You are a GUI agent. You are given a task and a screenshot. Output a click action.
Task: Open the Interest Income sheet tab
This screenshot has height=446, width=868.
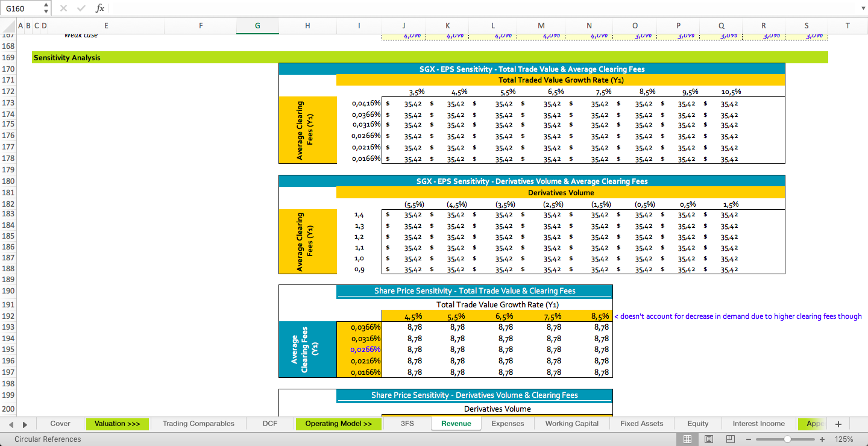pyautogui.click(x=759, y=424)
